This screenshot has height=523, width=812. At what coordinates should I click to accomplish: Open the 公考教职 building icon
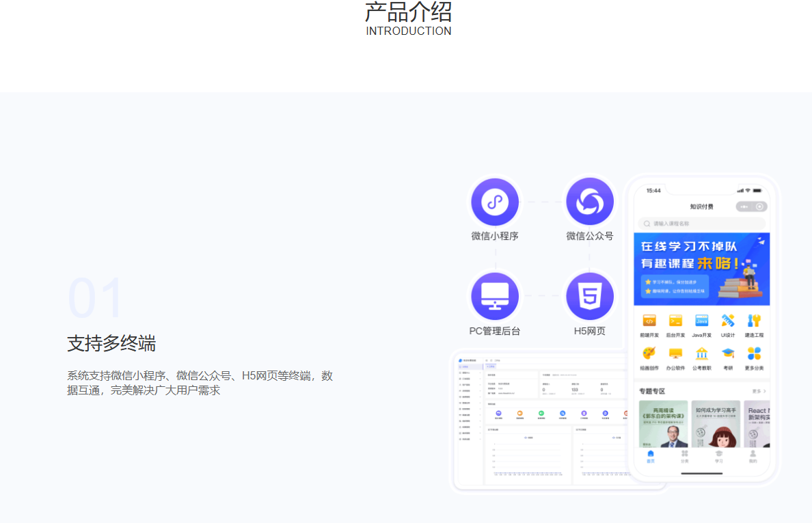[x=702, y=353]
